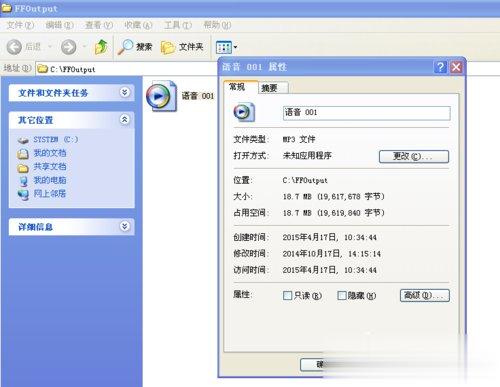Open 高级(D)... attributes button
The height and width of the screenshot is (387, 500).
pos(425,295)
